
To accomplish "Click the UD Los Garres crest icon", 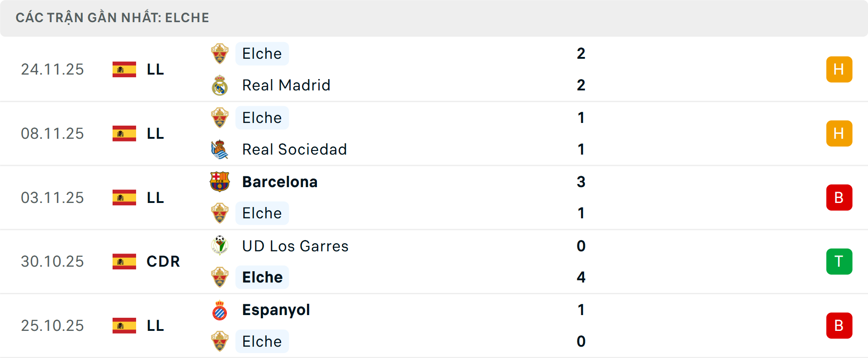I will tap(220, 246).
